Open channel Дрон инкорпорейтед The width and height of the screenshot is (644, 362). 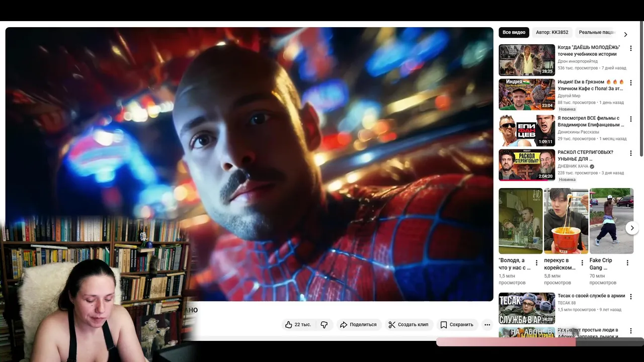[578, 61]
